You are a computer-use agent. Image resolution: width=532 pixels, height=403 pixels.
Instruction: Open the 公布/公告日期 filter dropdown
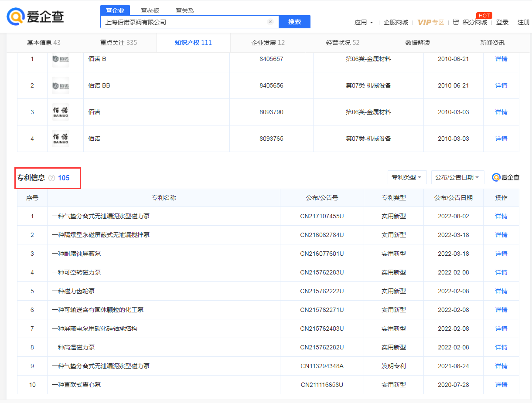click(458, 177)
